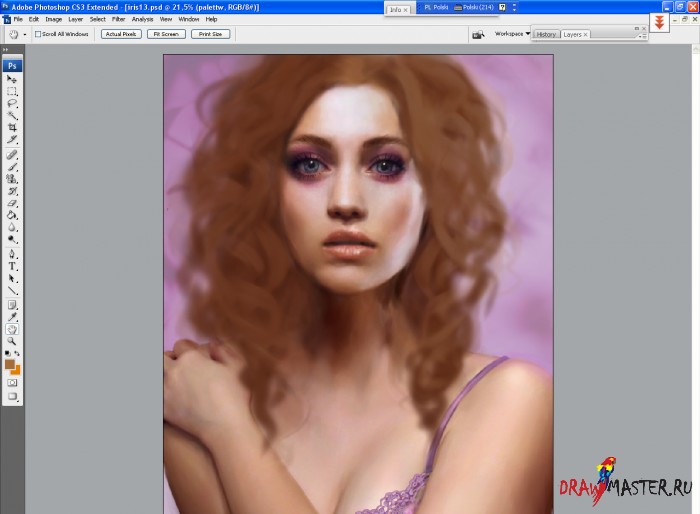Close the Layers tab
The width and height of the screenshot is (700, 514).
tap(585, 34)
